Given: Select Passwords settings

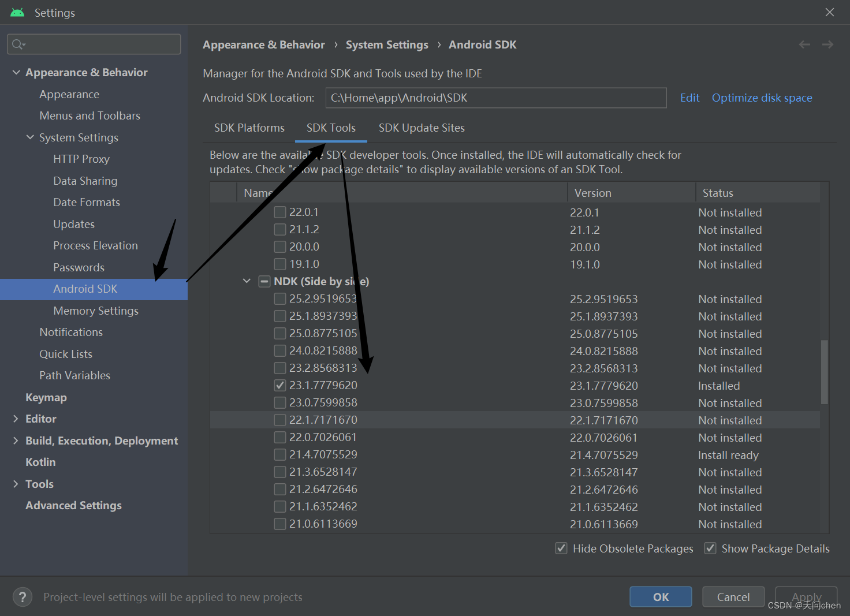Looking at the screenshot, I should (x=79, y=267).
